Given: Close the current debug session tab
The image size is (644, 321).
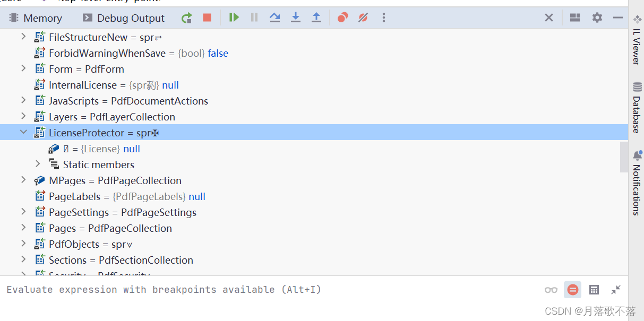Looking at the screenshot, I should (549, 18).
